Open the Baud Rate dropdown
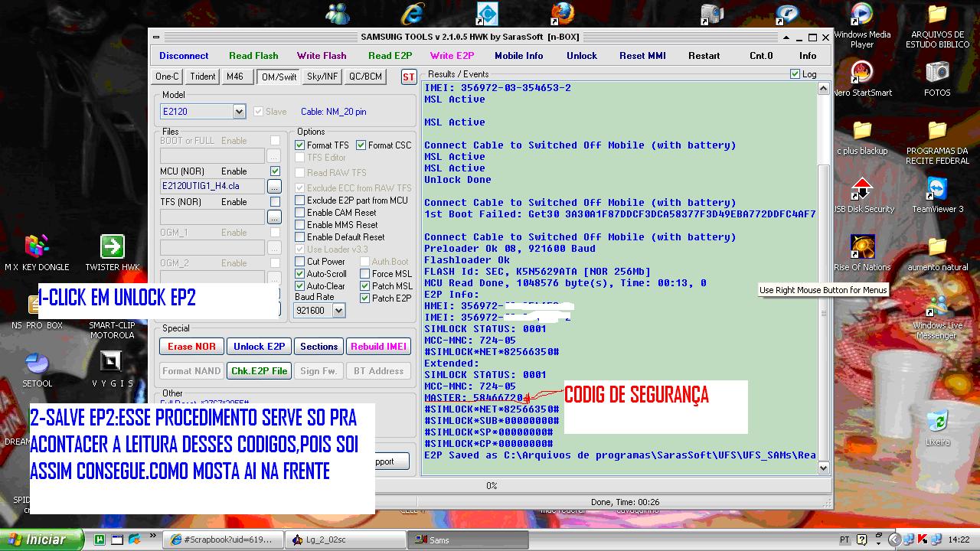This screenshot has width=980, height=551. point(338,311)
